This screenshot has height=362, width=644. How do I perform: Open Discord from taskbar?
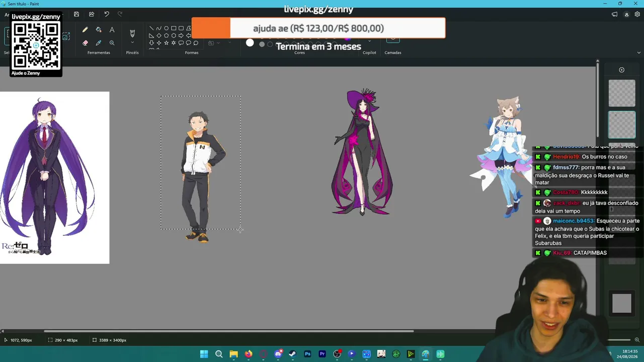[x=278, y=354]
